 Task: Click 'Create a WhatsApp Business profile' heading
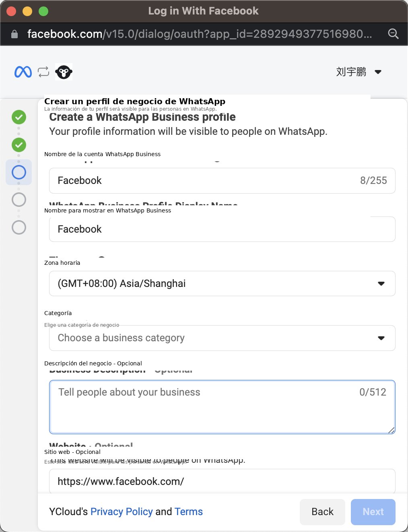click(x=142, y=117)
